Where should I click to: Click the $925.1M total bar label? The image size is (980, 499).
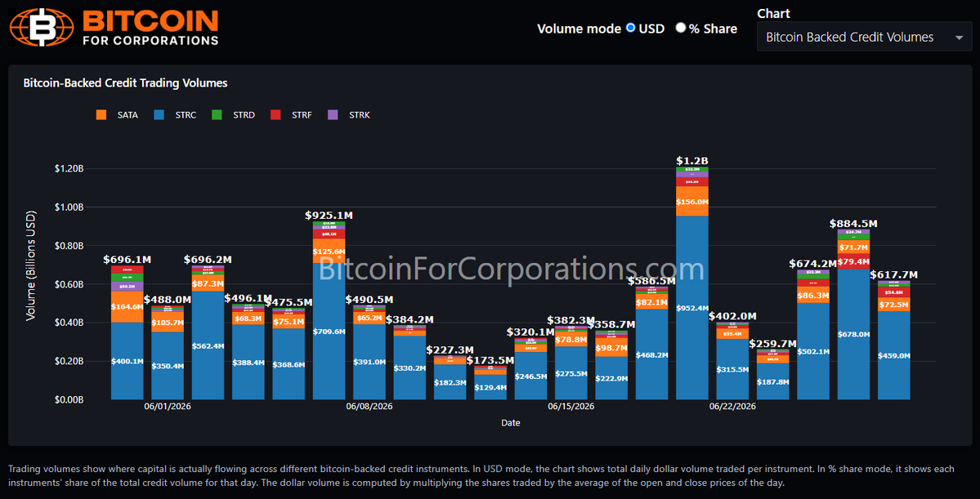[x=329, y=215]
